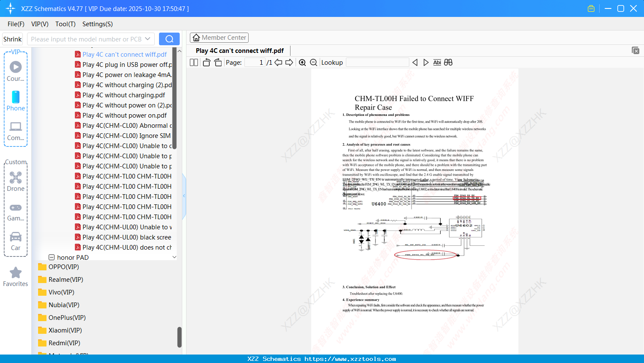The image size is (644, 363).
Task: Open 'Play 4C without power on (2)' file
Action: click(123, 105)
